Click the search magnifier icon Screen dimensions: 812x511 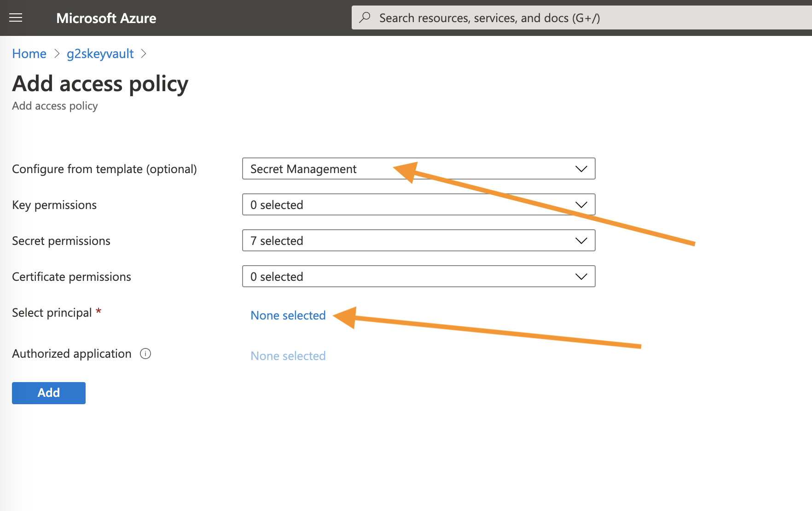click(365, 18)
